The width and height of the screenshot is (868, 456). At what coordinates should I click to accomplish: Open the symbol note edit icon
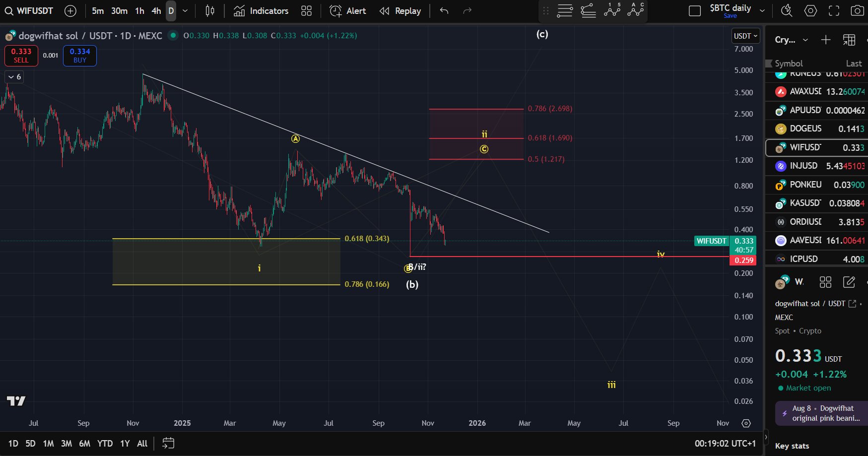point(849,282)
